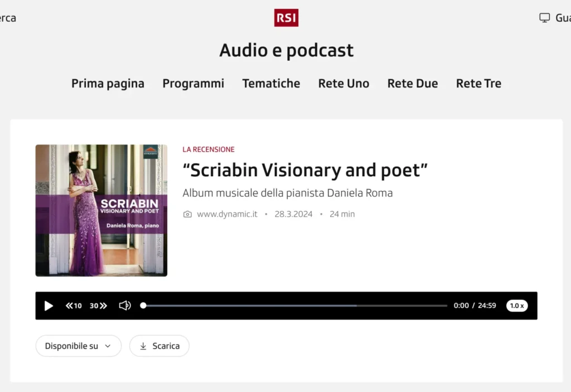Click the camera icon beside www.dynamic.it
Image resolution: width=571 pixels, height=392 pixels.
tap(187, 214)
